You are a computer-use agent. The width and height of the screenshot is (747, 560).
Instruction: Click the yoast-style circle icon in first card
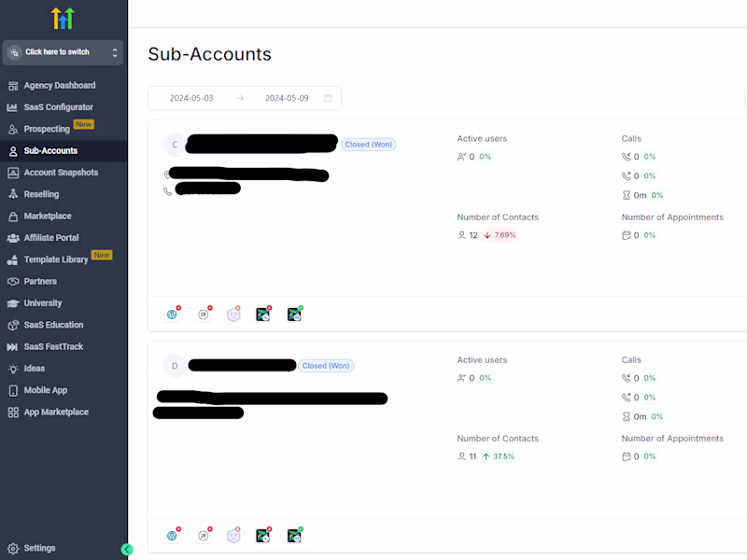204,315
